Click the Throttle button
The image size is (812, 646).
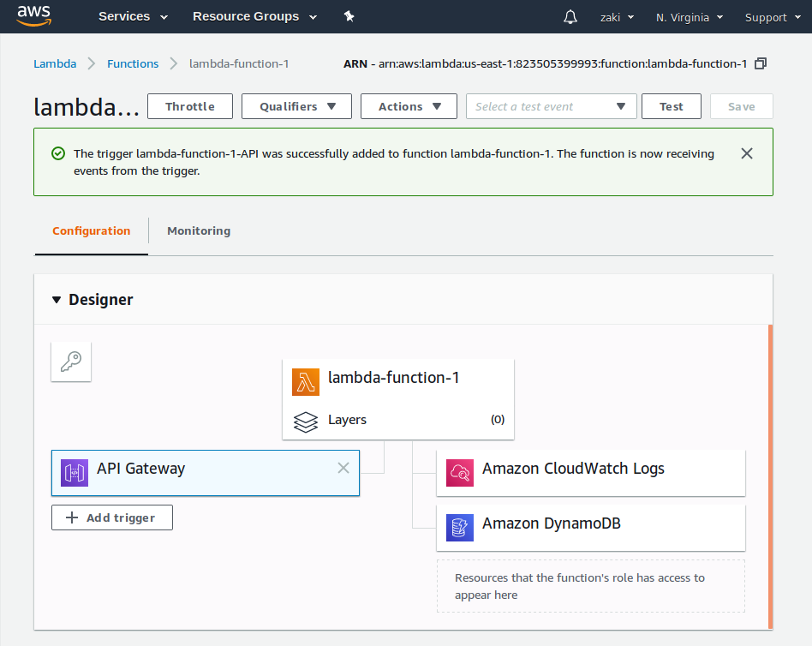coord(190,106)
